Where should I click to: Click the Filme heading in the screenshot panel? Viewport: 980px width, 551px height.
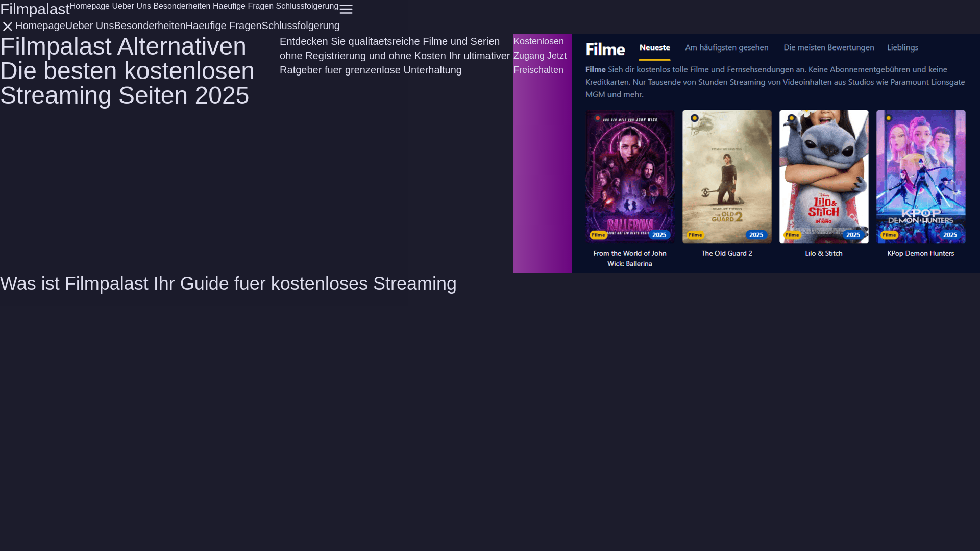(x=605, y=49)
